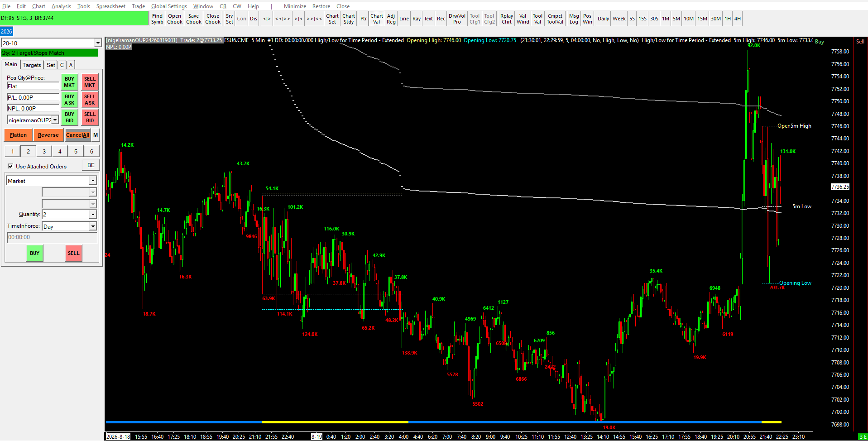Click the Flatten button

coord(18,135)
